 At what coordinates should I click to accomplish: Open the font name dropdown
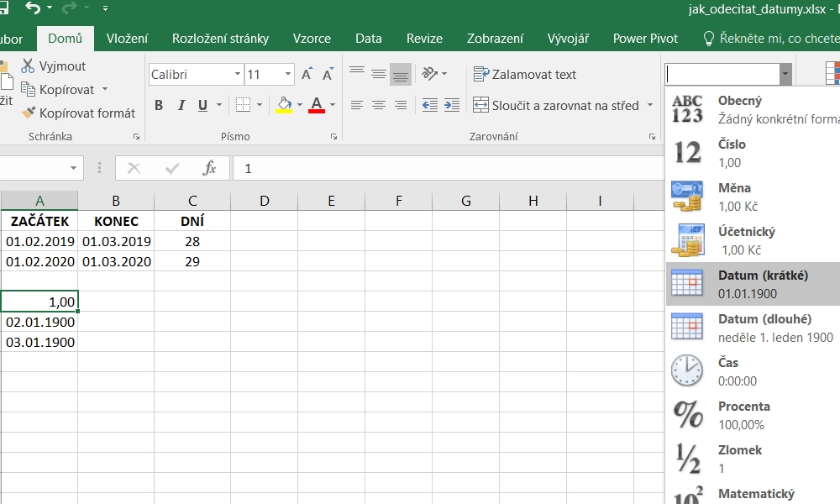pos(238,74)
